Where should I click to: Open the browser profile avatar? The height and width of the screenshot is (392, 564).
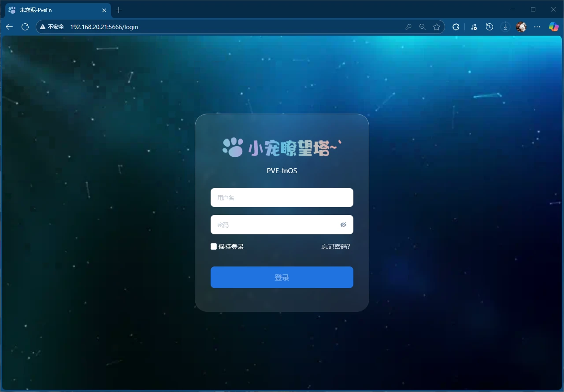click(x=521, y=27)
